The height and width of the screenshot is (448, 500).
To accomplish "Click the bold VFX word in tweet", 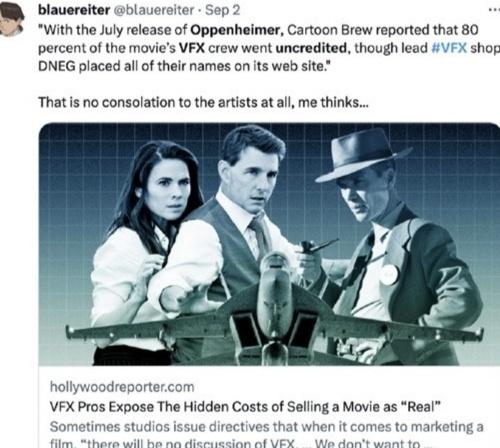I will click(x=192, y=48).
